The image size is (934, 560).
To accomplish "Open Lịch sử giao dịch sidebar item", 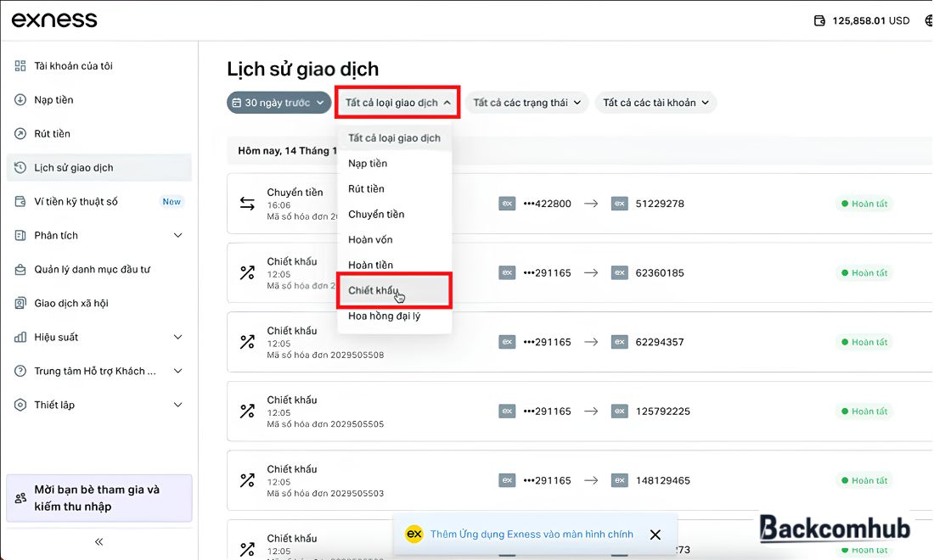I will pos(98,168).
